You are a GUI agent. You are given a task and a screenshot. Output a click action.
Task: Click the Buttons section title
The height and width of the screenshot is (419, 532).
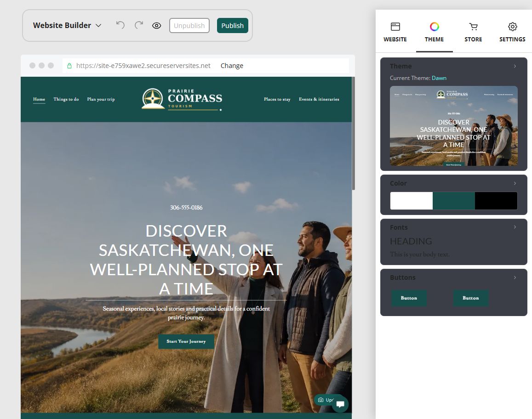click(403, 277)
